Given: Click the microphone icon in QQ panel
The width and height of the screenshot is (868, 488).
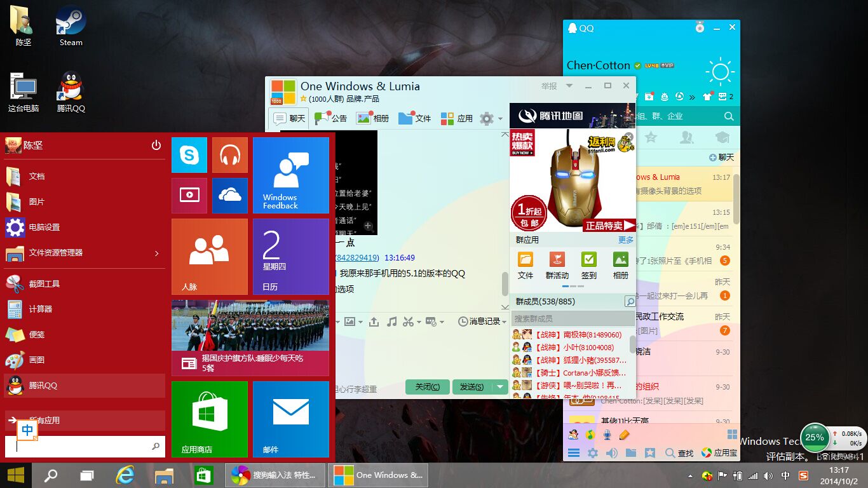Looking at the screenshot, I should pyautogui.click(x=607, y=435).
